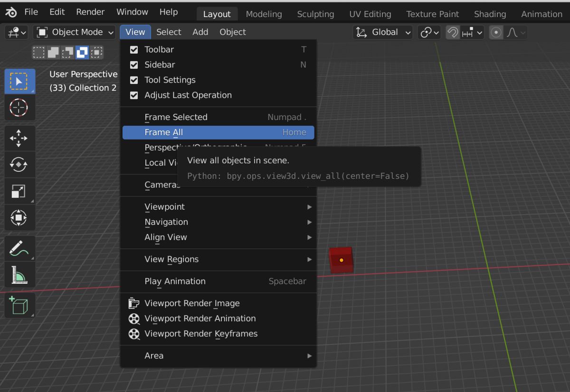Select the Rotate tool

(19, 165)
